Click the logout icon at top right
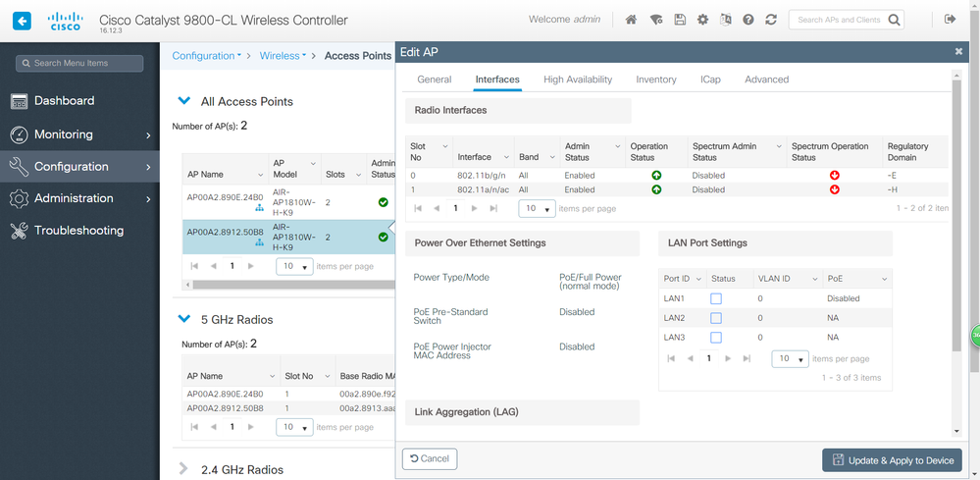The height and width of the screenshot is (480, 980). 950,20
